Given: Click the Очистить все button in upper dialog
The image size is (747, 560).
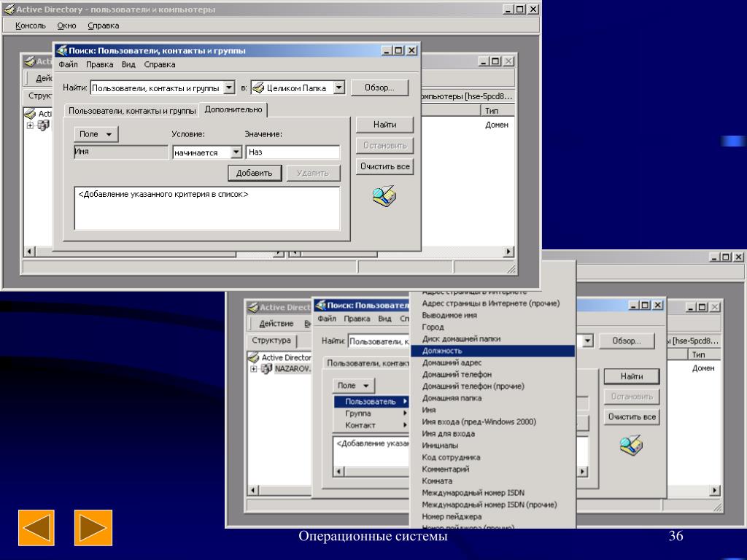Looking at the screenshot, I should (x=385, y=166).
